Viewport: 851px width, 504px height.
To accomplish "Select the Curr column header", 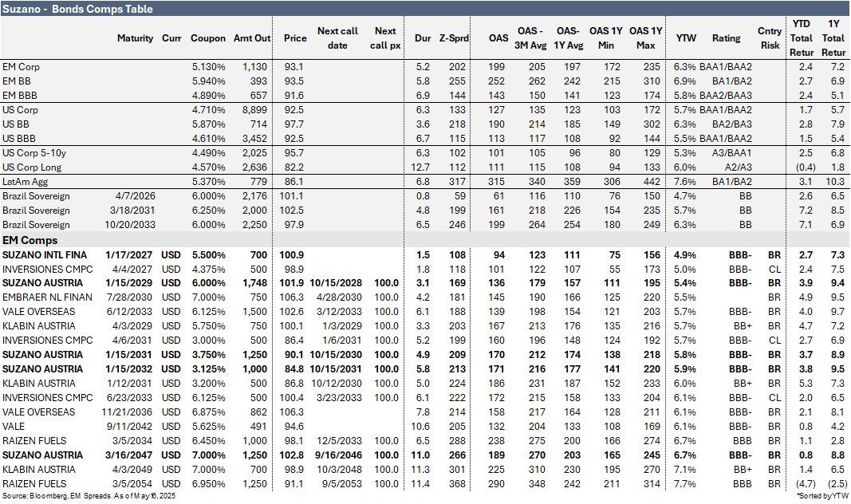I will [x=171, y=38].
